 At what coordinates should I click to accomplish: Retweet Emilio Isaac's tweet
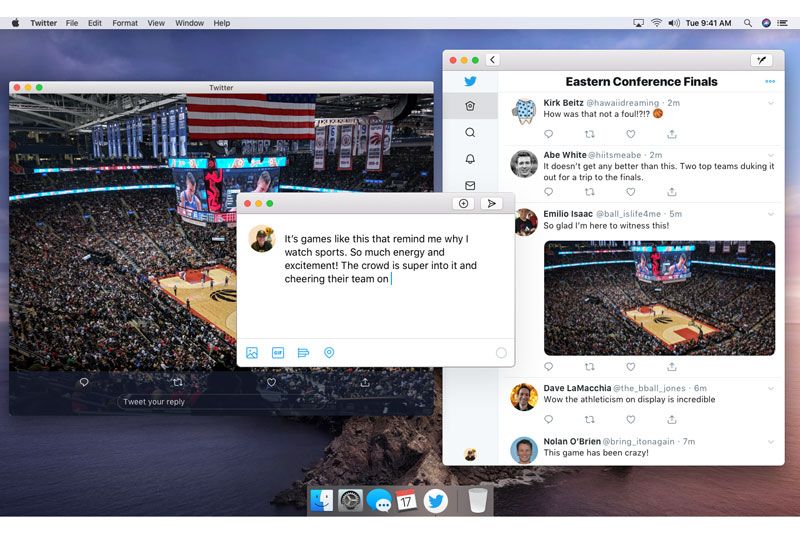(589, 366)
